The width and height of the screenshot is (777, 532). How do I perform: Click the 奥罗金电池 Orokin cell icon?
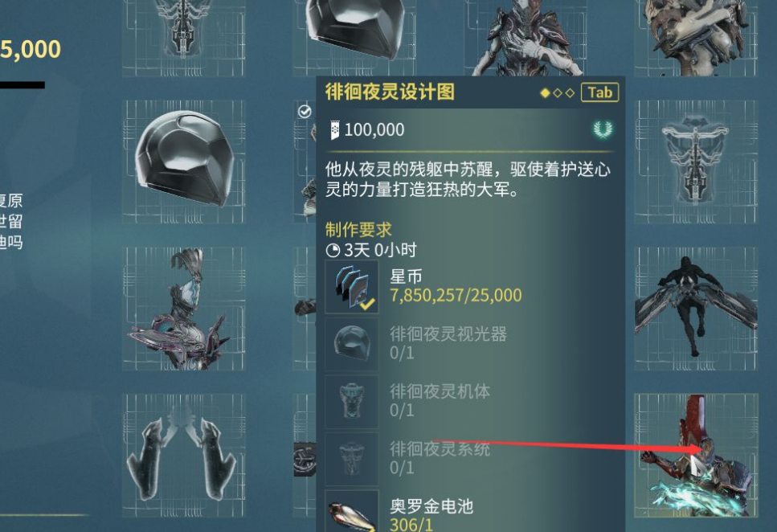352,511
